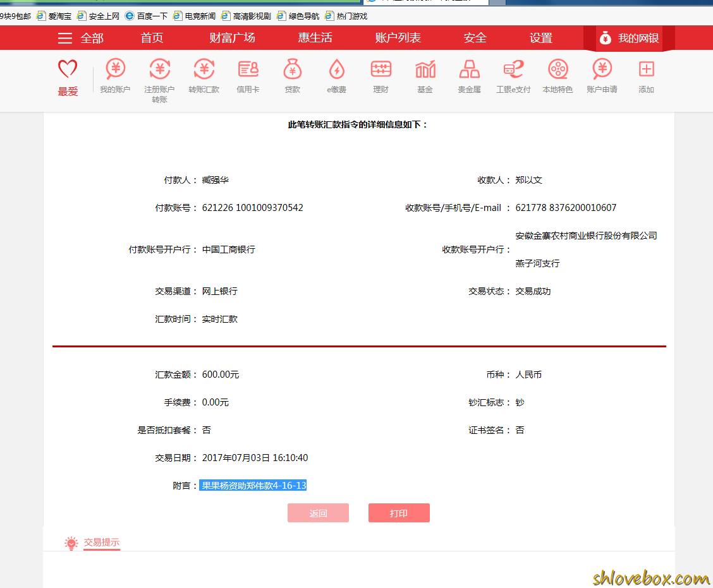Click fee value 0.00元
The image size is (713, 588).
tap(216, 402)
